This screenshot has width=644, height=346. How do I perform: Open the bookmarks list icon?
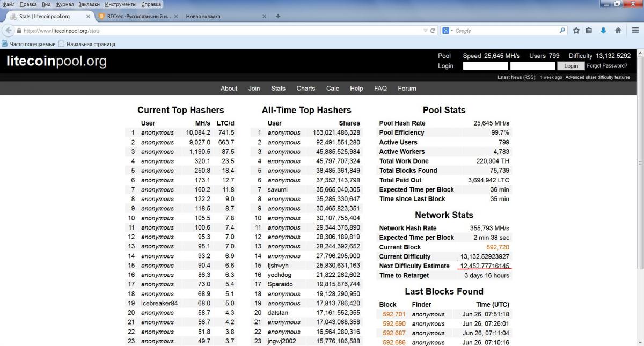tap(589, 31)
